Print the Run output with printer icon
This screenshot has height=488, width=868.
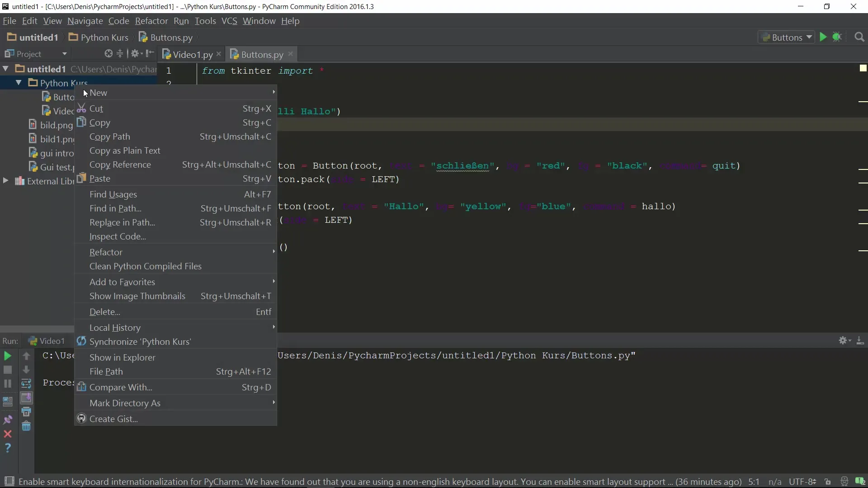(x=26, y=412)
